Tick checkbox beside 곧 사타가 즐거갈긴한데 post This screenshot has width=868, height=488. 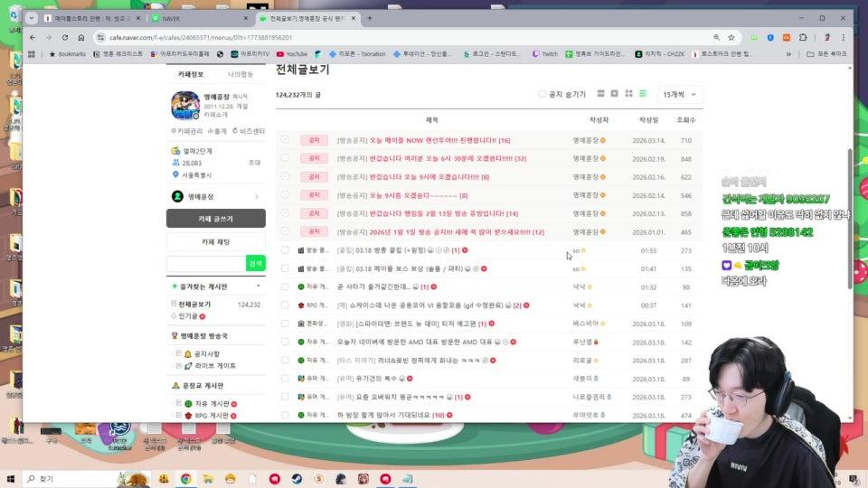tap(285, 286)
